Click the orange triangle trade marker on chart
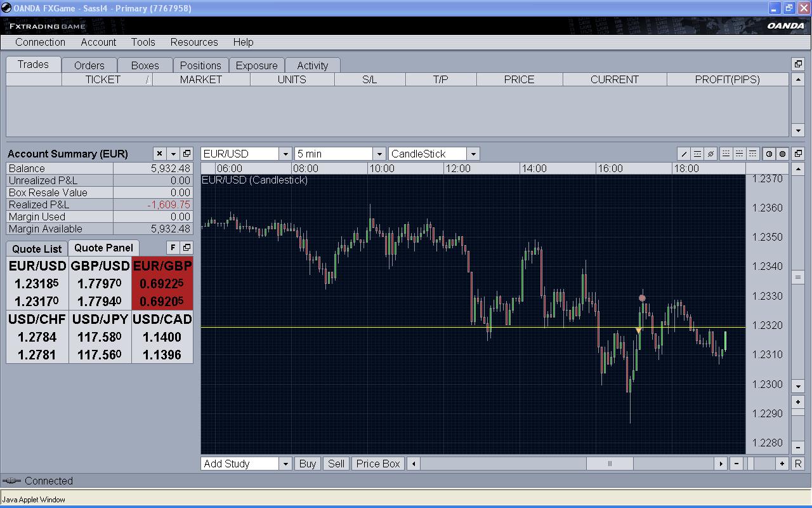Image resolution: width=812 pixels, height=508 pixels. click(x=638, y=330)
